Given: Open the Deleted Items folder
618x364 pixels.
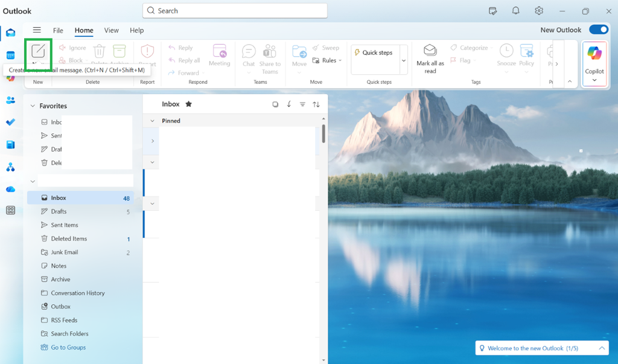Looking at the screenshot, I should point(80,238).
